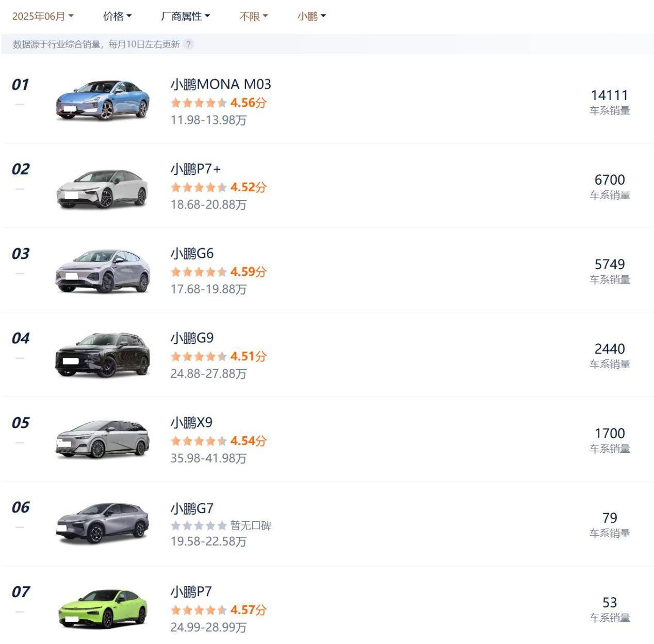Viewport: 654px width, 644px height.
Task: Click the 小鹏G9 model name
Action: 192,338
